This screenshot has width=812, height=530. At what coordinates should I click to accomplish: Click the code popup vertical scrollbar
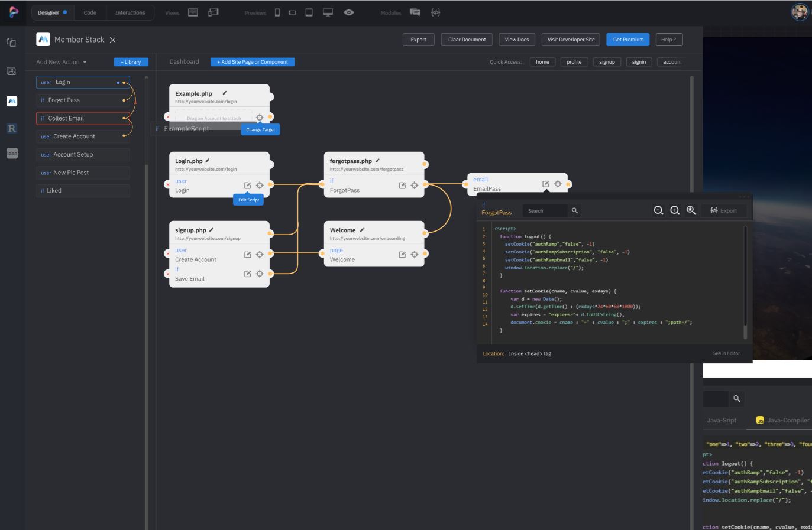745,282
